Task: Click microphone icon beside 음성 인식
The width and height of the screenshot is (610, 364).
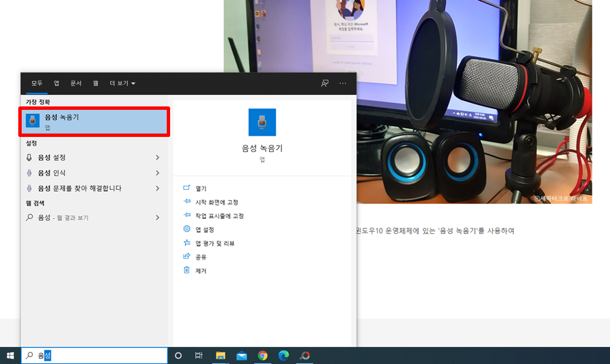Action: click(x=29, y=173)
